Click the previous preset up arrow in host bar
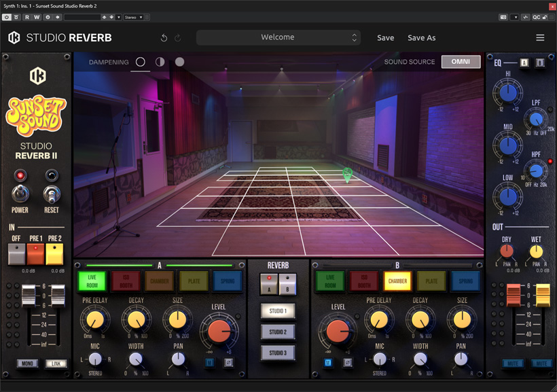557x392 pixels. (x=104, y=17)
